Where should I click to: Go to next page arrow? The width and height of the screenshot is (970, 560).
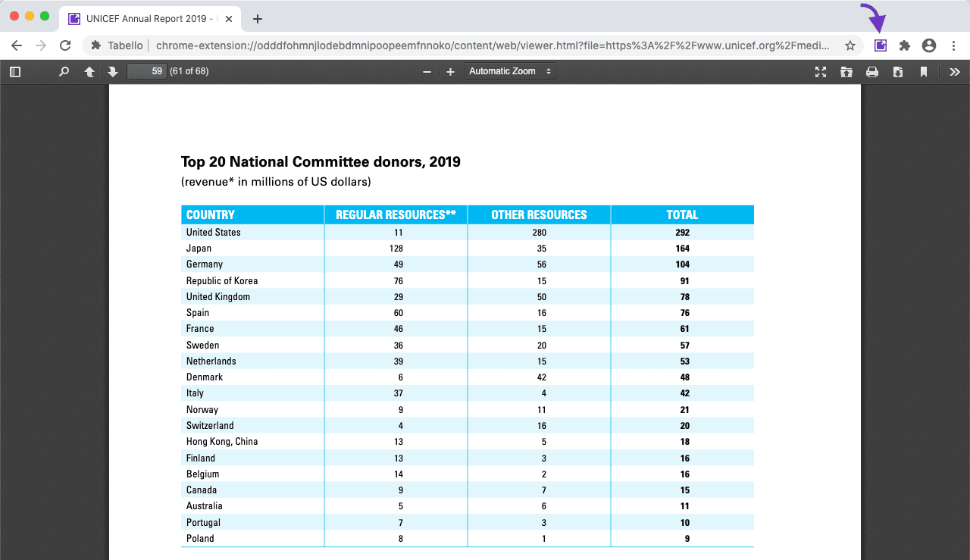click(113, 71)
